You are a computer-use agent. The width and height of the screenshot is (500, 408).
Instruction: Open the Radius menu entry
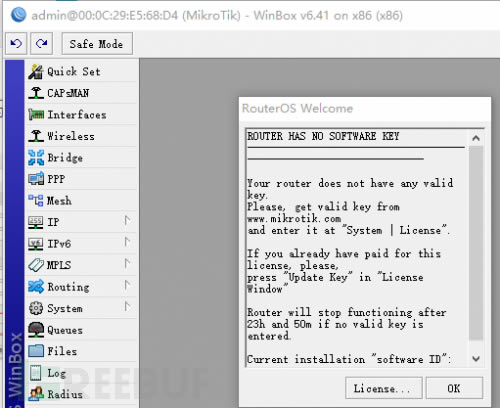[82, 394]
